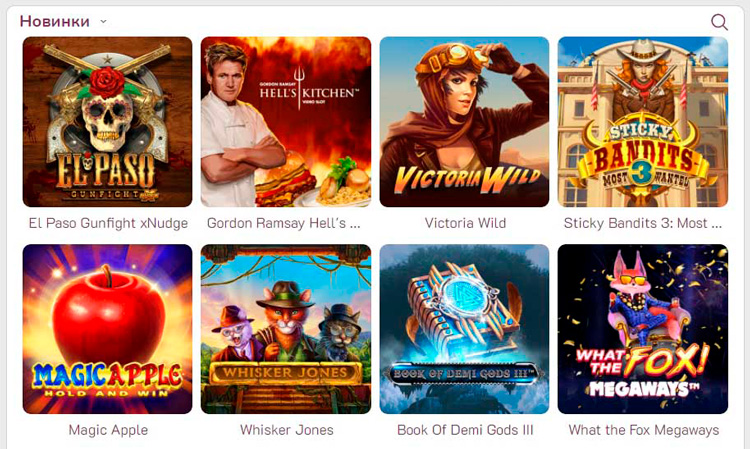This screenshot has width=750, height=449.
Task: Expand the Новинки dropdown chevron
Action: click(103, 22)
